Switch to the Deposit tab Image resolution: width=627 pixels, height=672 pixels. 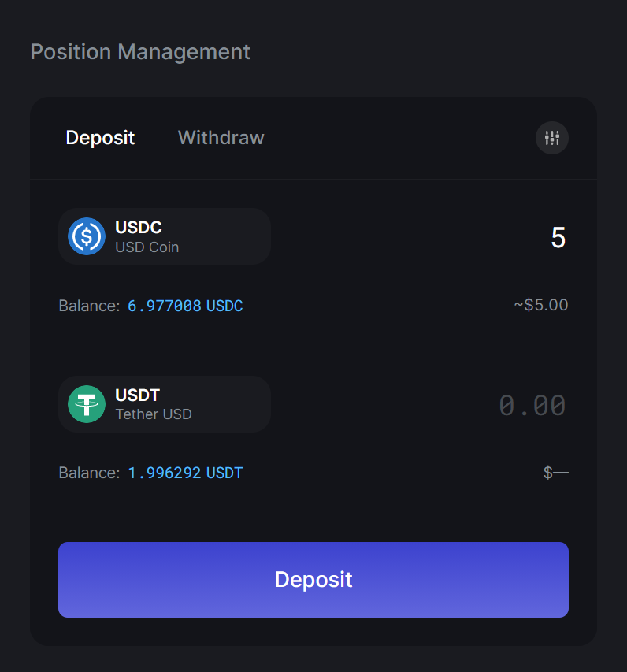click(x=100, y=138)
